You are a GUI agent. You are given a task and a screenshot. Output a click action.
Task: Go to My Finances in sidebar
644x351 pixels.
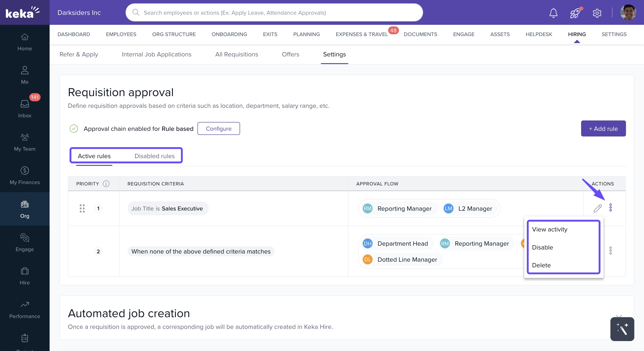tap(25, 175)
